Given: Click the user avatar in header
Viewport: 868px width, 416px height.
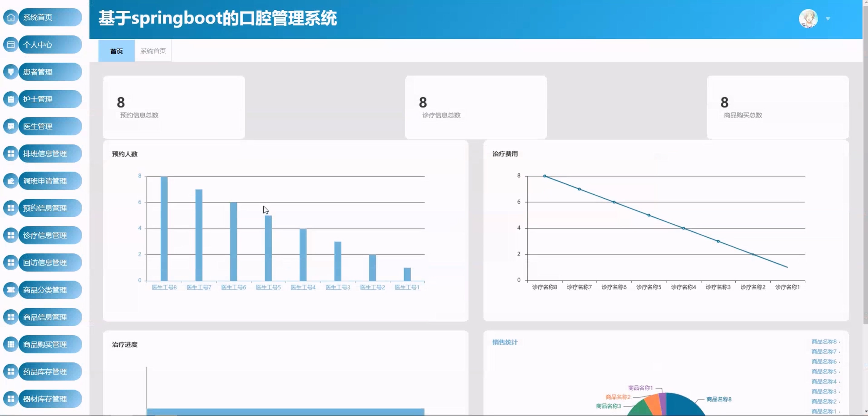Looking at the screenshot, I should click(x=808, y=19).
